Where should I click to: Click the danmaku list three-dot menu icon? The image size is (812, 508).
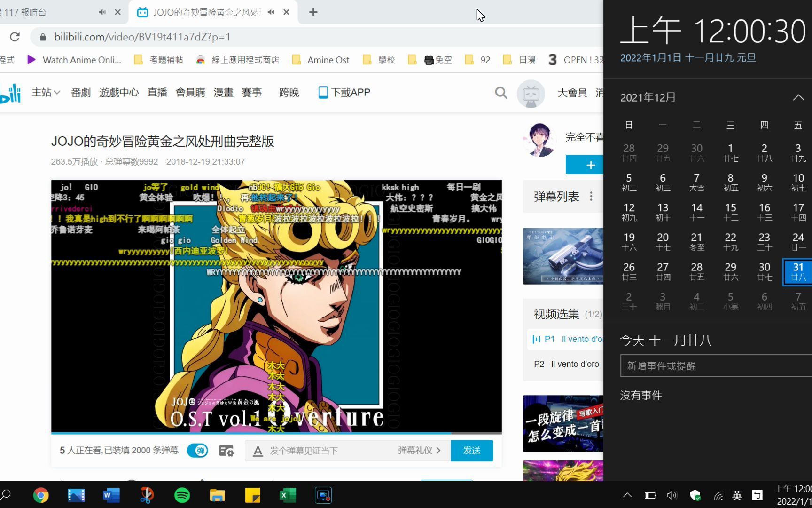[591, 197]
